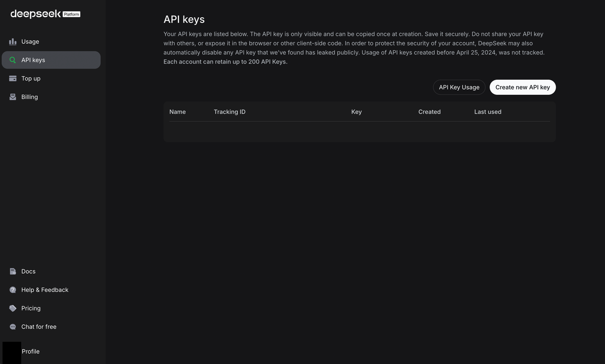605x364 pixels.
Task: Click the Platform badge next to logo
Action: point(72,15)
